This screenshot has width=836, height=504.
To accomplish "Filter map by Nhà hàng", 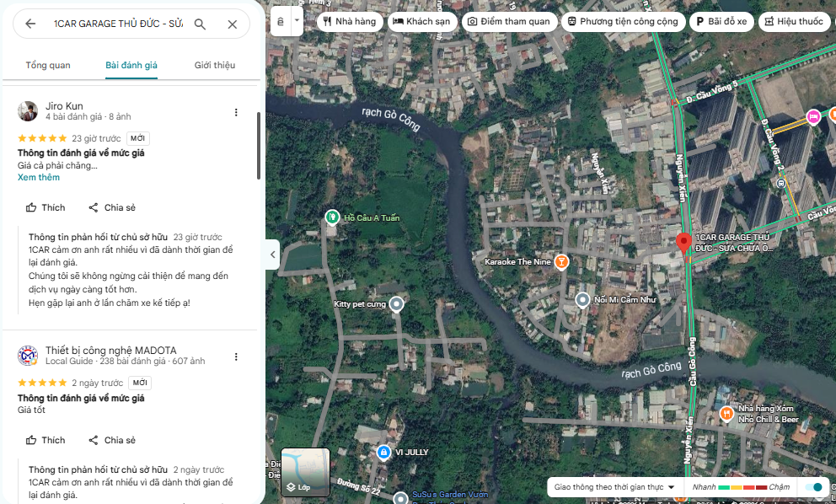I will pos(350,21).
